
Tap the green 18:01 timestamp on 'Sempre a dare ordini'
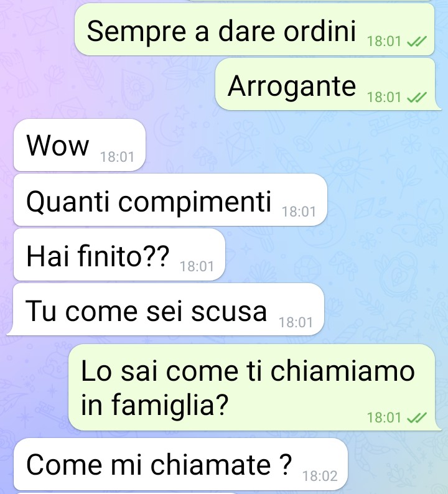[384, 41]
